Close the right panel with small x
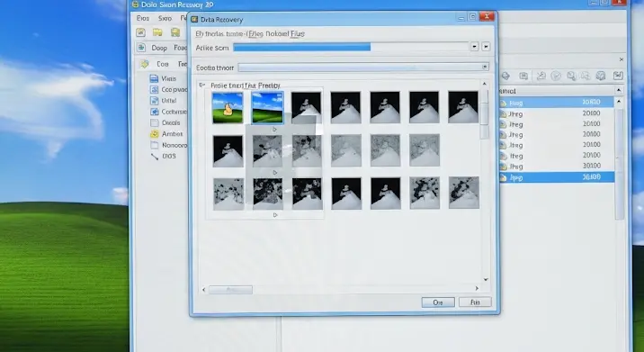This screenshot has width=644, height=352. pos(621,59)
